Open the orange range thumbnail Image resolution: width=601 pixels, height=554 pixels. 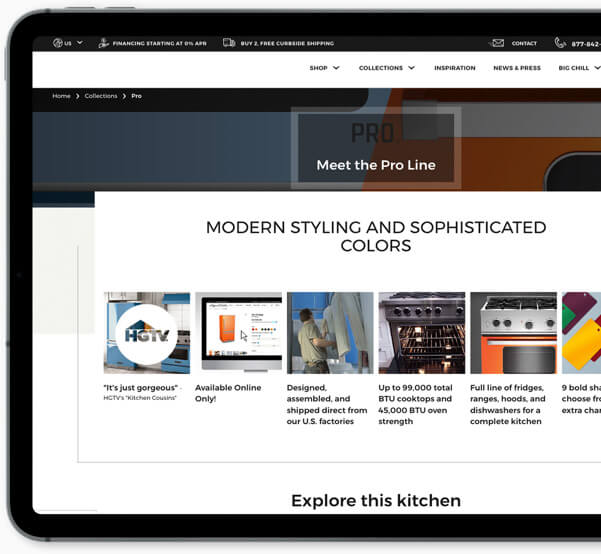pos(514,333)
